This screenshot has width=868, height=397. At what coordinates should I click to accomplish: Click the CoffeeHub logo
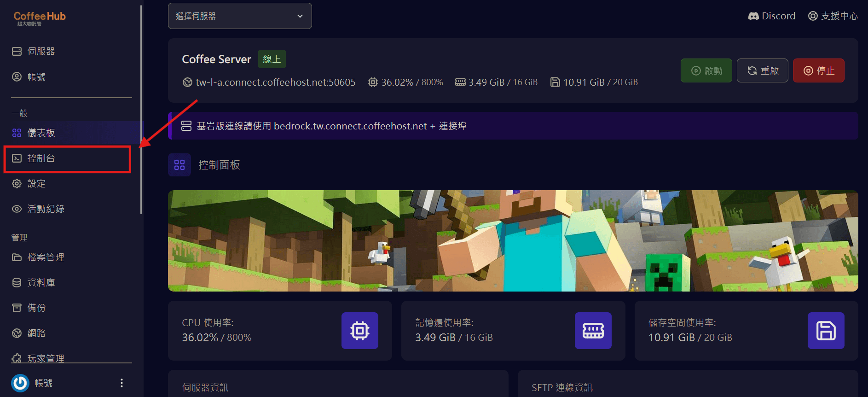(40, 18)
